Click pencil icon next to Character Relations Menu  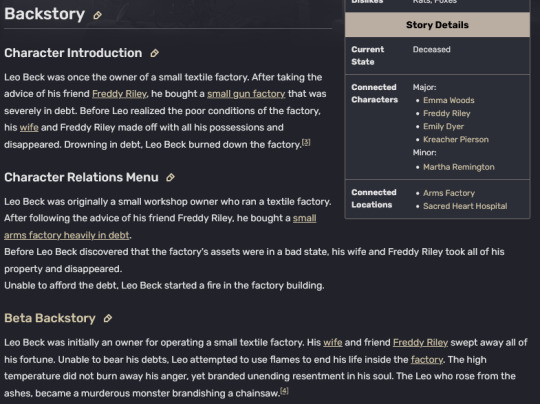pyautogui.click(x=170, y=177)
